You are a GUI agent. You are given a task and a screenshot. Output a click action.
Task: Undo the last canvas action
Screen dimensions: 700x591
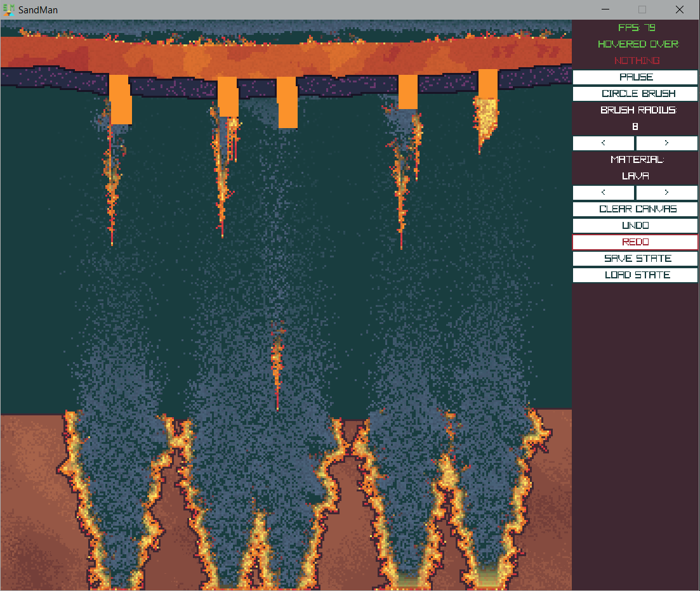(635, 226)
